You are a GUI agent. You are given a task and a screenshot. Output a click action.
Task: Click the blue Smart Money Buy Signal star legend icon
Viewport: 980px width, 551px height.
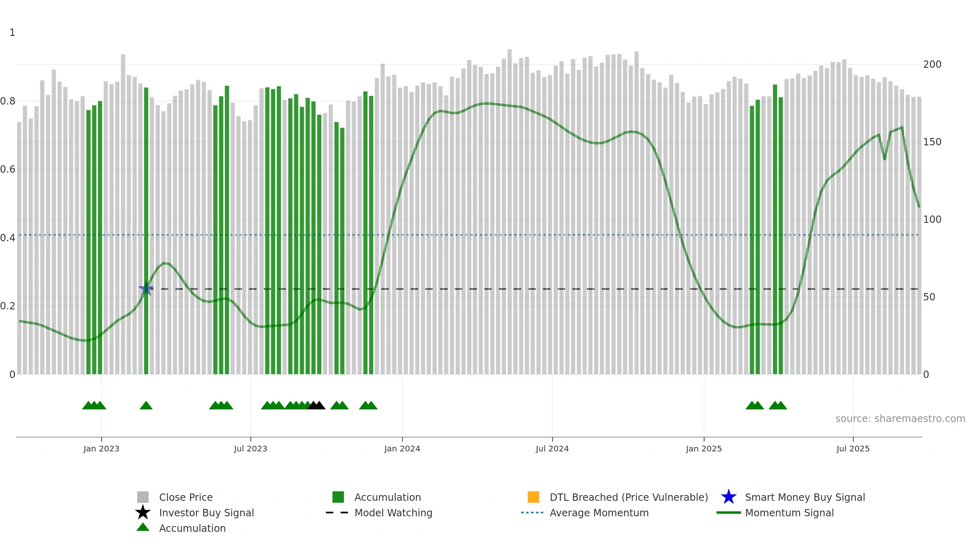(728, 497)
